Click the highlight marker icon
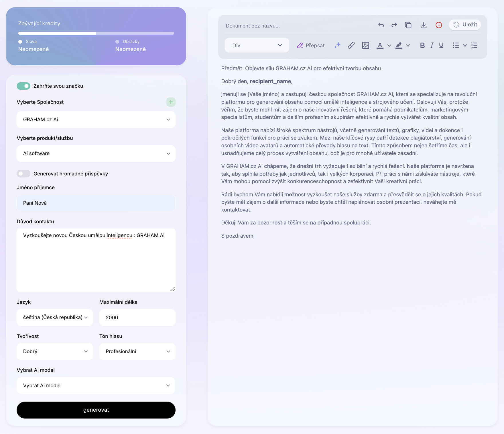Image resolution: width=504 pixels, height=434 pixels. click(x=399, y=45)
